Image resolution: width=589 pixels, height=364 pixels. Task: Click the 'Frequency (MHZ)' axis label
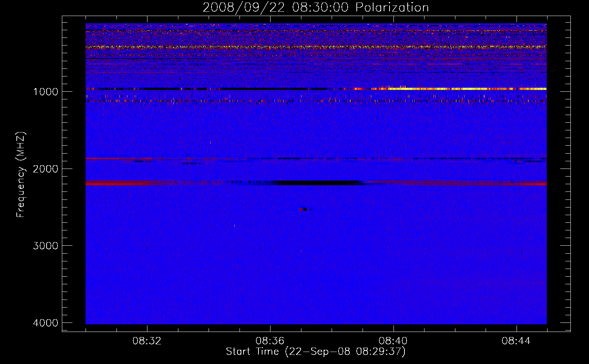coord(21,175)
